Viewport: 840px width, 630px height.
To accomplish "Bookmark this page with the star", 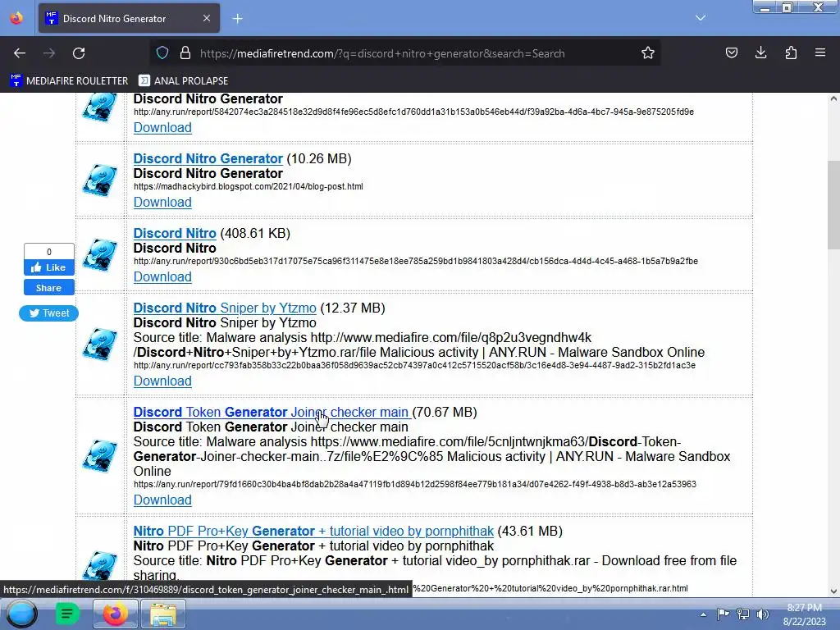I will [648, 53].
